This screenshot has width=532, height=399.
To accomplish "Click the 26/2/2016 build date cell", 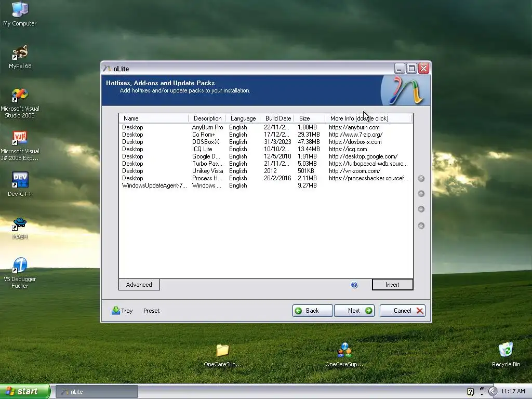I will [277, 178].
